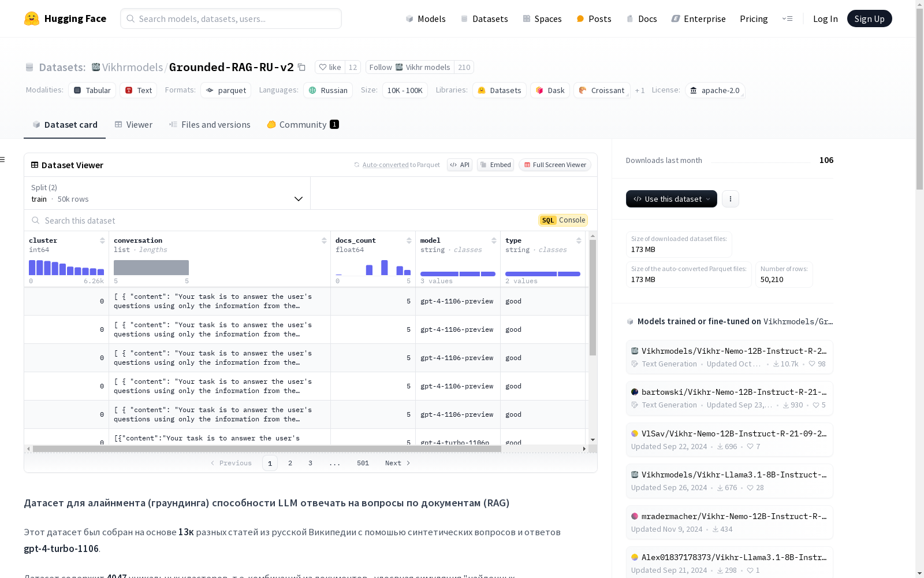Click the Previous page button
Viewport: 924px width, 578px height.
(x=231, y=463)
